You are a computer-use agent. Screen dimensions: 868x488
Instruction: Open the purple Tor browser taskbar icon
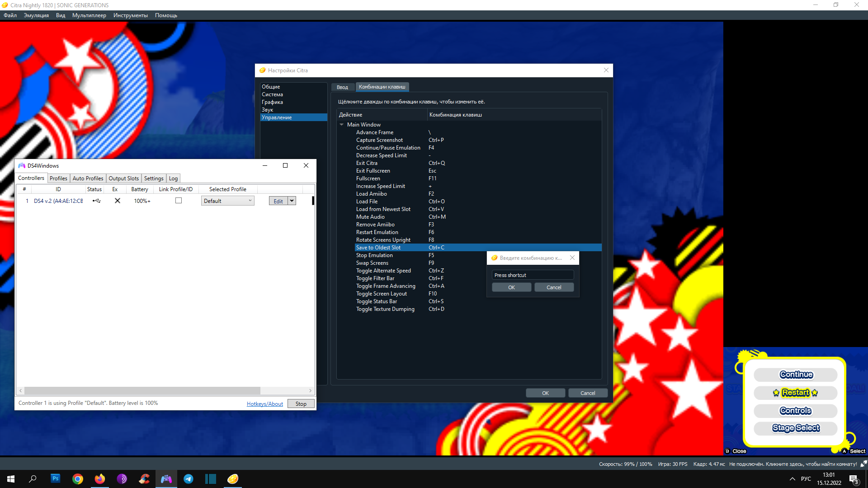point(122,479)
